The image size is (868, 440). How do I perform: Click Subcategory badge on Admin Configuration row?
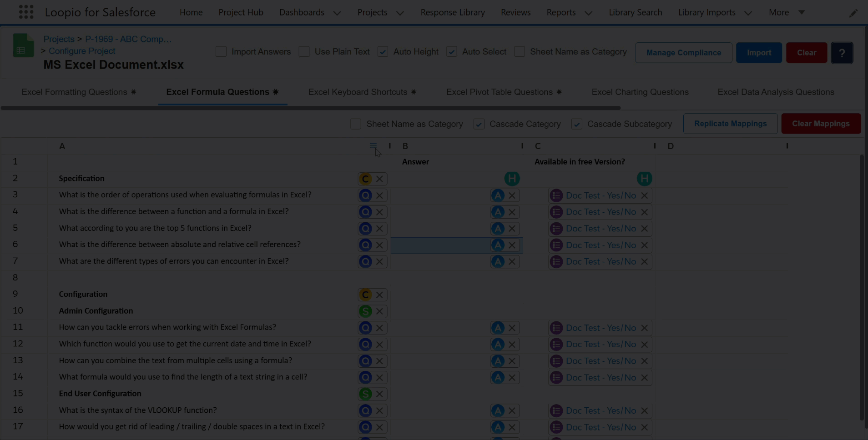pyautogui.click(x=365, y=311)
